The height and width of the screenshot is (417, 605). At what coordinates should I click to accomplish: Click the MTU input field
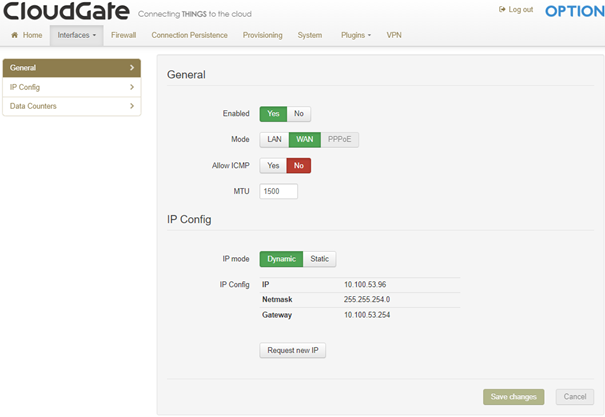pos(278,191)
